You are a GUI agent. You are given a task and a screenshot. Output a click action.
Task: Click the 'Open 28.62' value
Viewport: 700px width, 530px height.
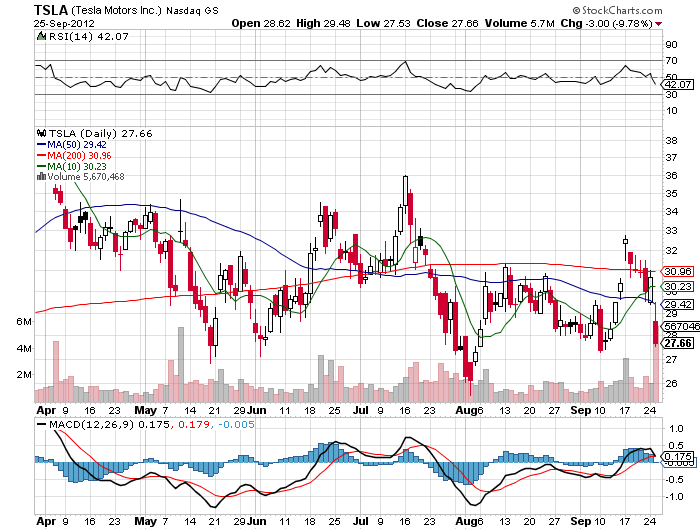(261, 23)
